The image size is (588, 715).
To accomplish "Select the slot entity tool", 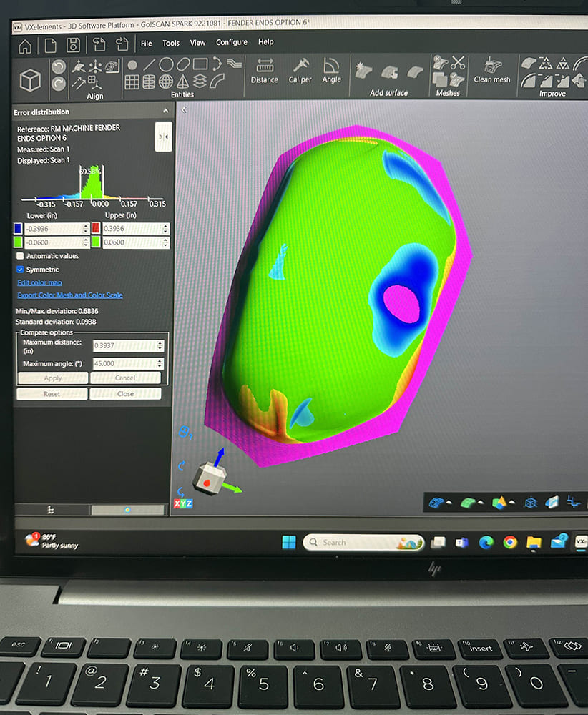I will click(183, 64).
